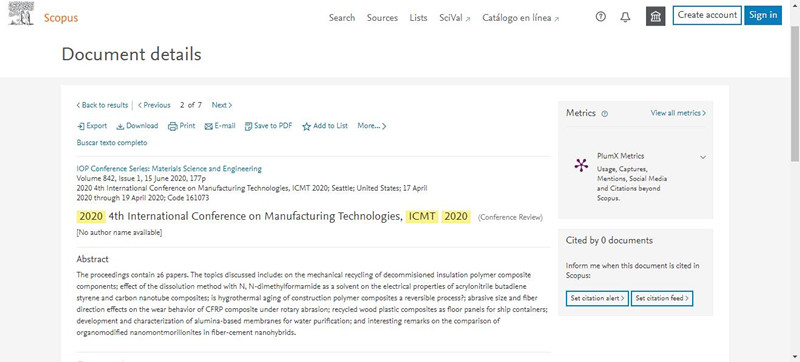Open IOP Conference Series source link
This screenshot has width=800, height=362.
click(169, 169)
